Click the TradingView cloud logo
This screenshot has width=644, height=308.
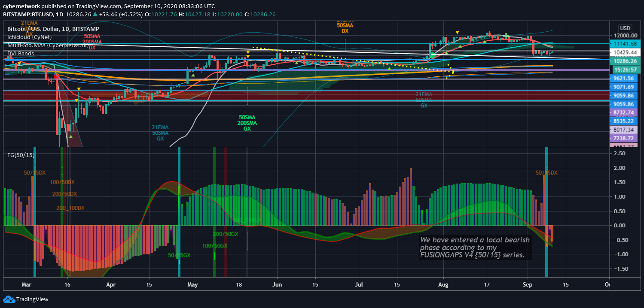pyautogui.click(x=9, y=299)
